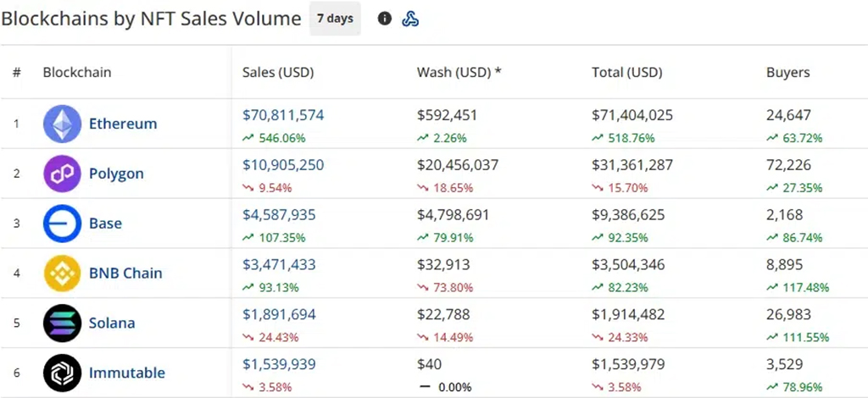
Task: Click Ethereum wash value $592,451
Action: 447,115
